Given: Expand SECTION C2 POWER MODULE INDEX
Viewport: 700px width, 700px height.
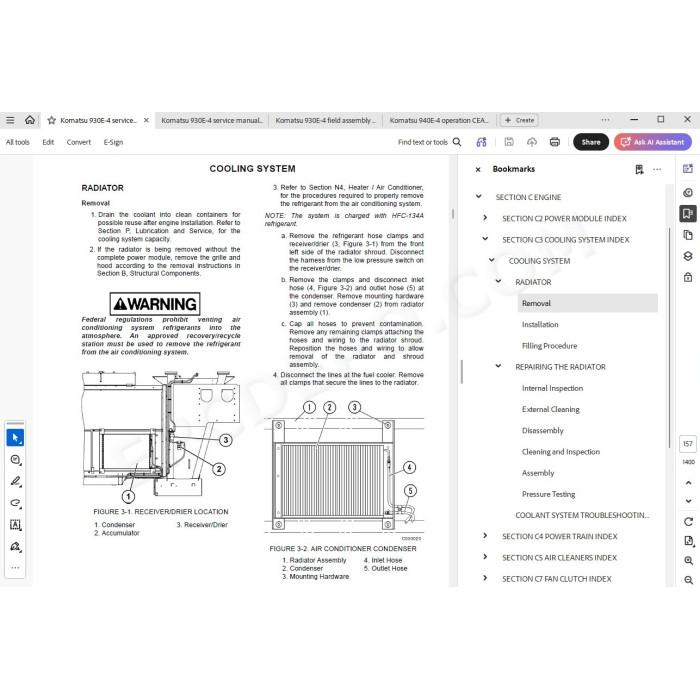Looking at the screenshot, I should (x=485, y=218).
